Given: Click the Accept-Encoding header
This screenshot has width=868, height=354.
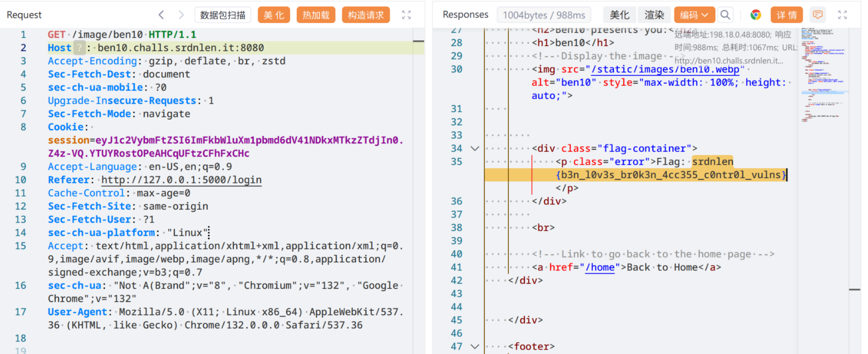Looking at the screenshot, I should (x=167, y=61).
